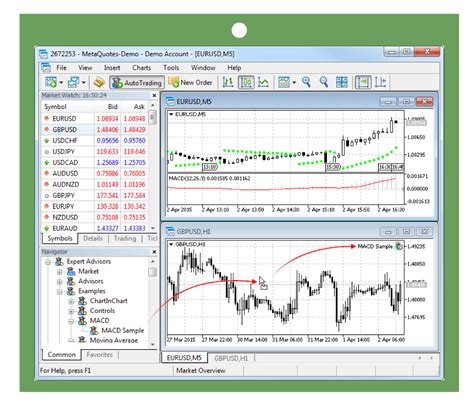This screenshot has width=474, height=408.
Task: Open the Tools menu
Action: coord(171,68)
